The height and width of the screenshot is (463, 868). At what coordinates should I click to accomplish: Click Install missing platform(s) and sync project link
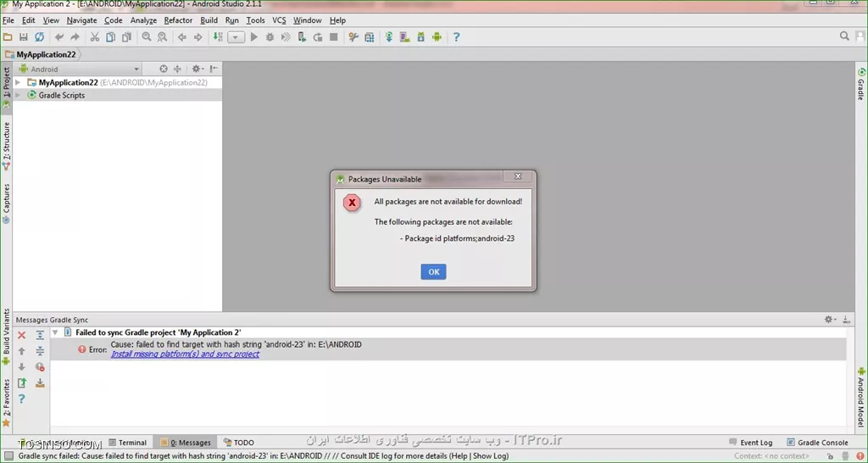click(x=185, y=354)
